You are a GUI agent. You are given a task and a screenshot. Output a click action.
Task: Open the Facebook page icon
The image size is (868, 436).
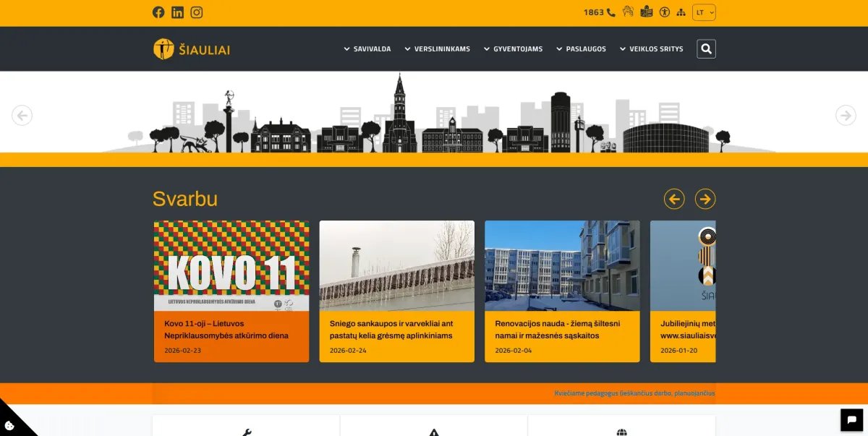point(158,12)
